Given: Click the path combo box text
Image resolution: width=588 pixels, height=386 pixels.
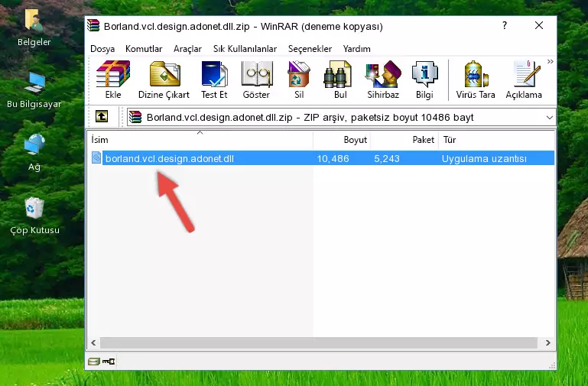Looking at the screenshot, I should click(x=310, y=117).
